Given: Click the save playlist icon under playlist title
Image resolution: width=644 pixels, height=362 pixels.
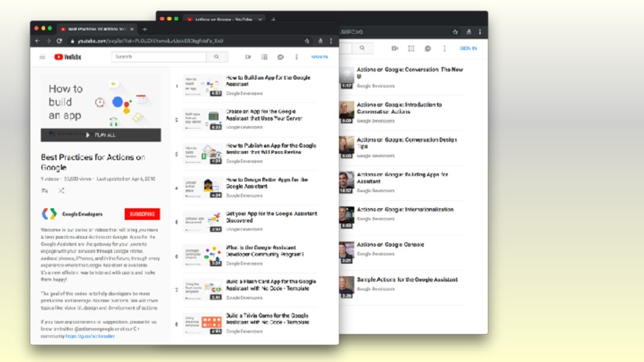Looking at the screenshot, I should tap(45, 190).
